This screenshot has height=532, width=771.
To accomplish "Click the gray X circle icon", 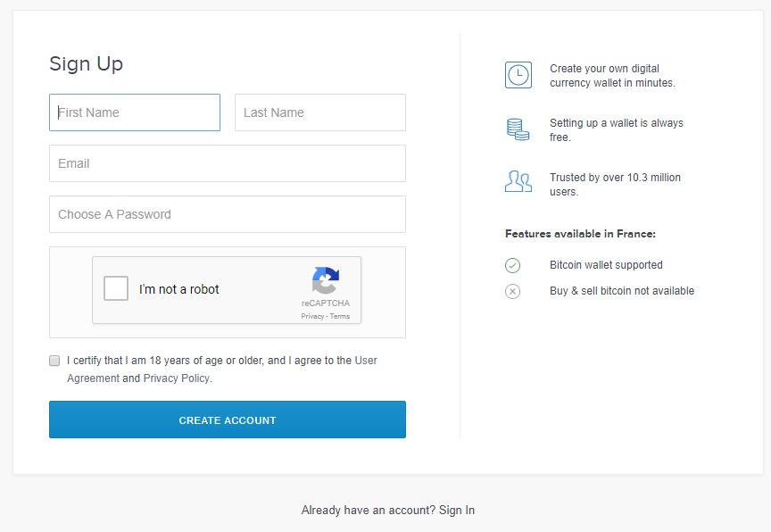I will [512, 292].
